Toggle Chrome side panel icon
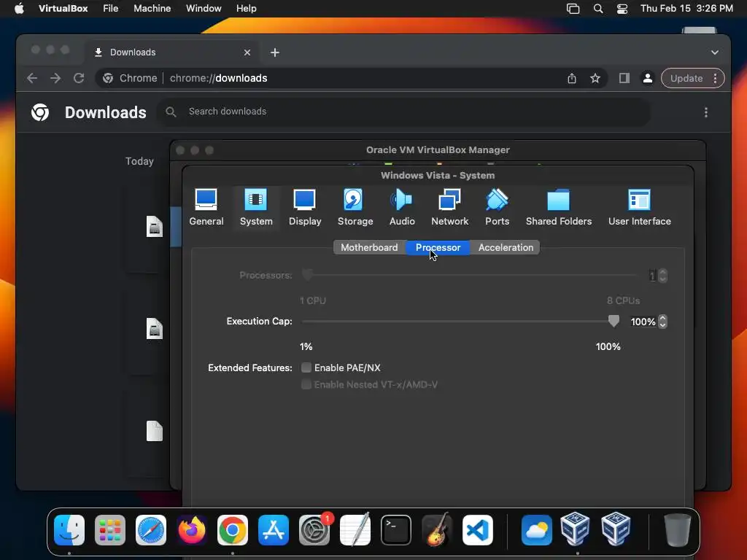 (x=624, y=78)
